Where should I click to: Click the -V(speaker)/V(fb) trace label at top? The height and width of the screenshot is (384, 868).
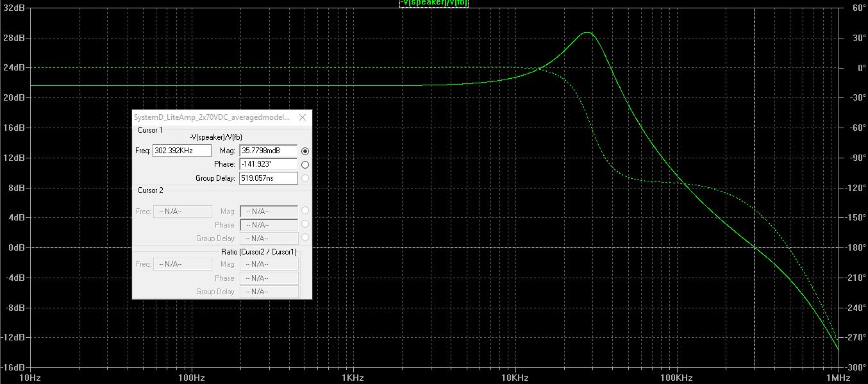pyautogui.click(x=434, y=3)
